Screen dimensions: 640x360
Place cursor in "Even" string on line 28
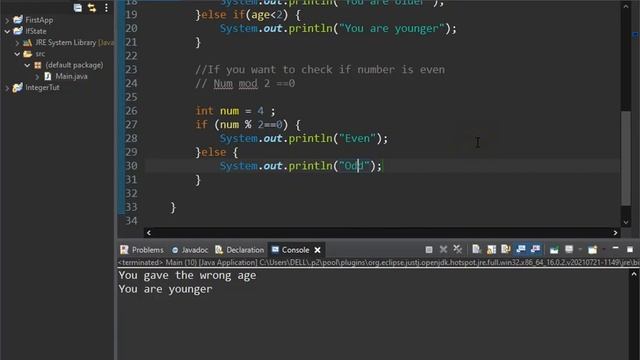pyautogui.click(x=357, y=138)
